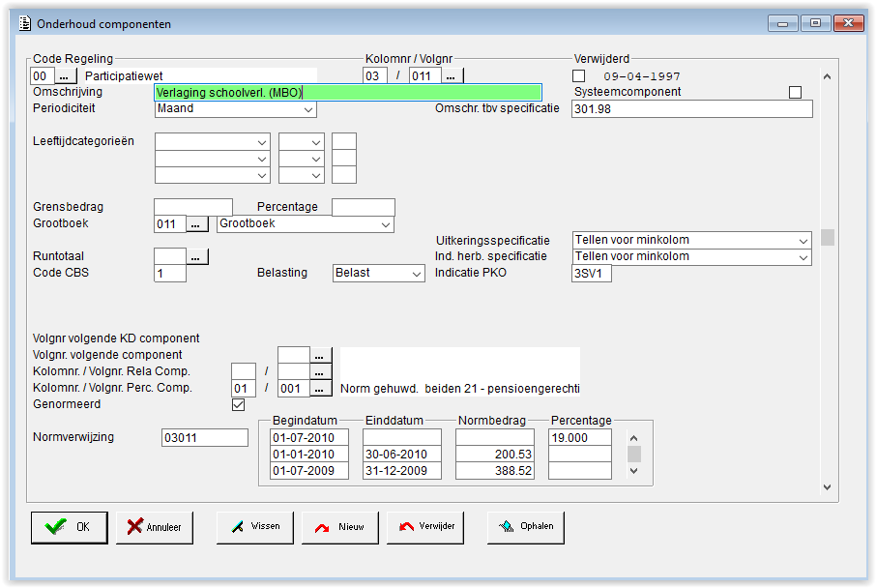Image resolution: width=876 pixels, height=588 pixels.
Task: Click the Annuleer button with red cross
Action: tap(155, 527)
